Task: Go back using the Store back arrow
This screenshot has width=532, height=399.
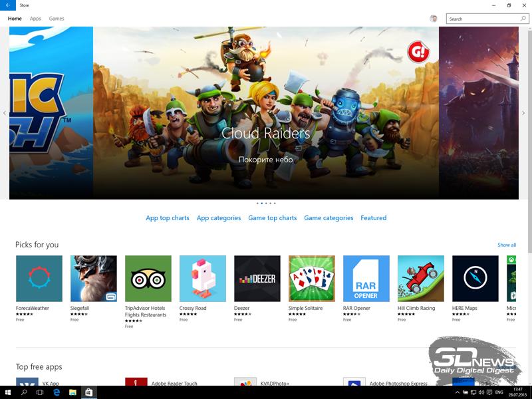Action: click(x=8, y=5)
